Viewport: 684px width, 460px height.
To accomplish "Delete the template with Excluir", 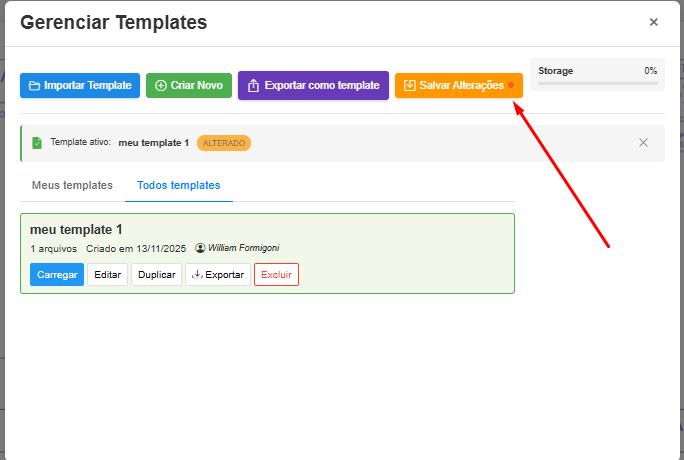I will click(x=276, y=274).
